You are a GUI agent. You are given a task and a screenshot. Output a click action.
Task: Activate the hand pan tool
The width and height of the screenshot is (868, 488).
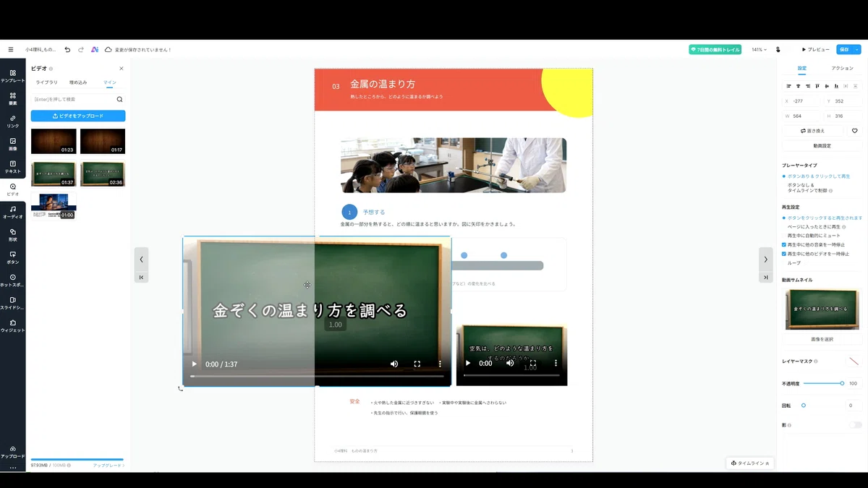(778, 50)
